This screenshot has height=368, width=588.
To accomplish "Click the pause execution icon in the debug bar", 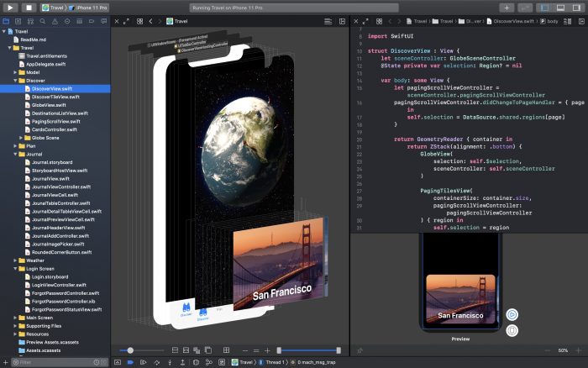I will point(144,362).
